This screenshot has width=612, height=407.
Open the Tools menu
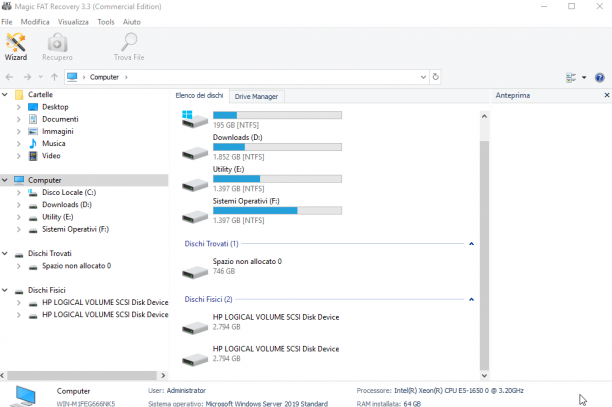click(x=106, y=22)
